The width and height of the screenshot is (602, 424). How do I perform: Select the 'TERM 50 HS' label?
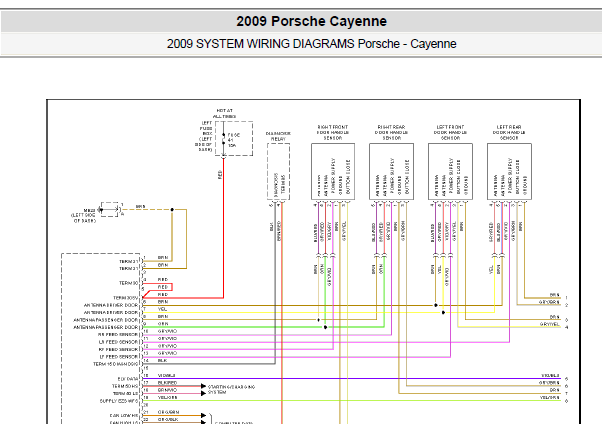point(125,386)
